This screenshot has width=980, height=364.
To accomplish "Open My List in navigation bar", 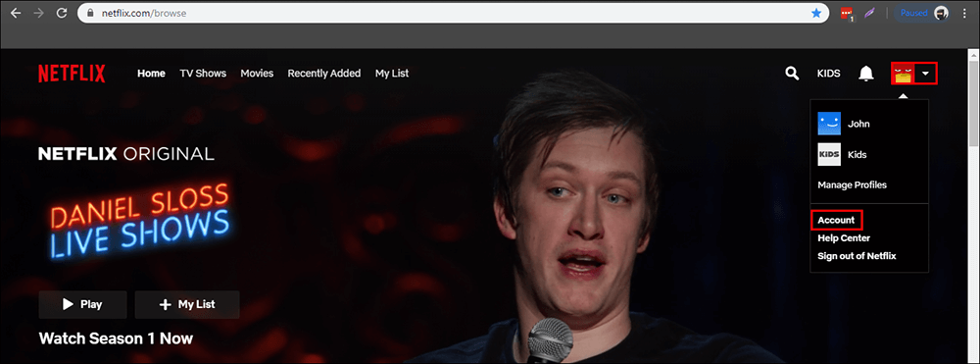I will [392, 74].
